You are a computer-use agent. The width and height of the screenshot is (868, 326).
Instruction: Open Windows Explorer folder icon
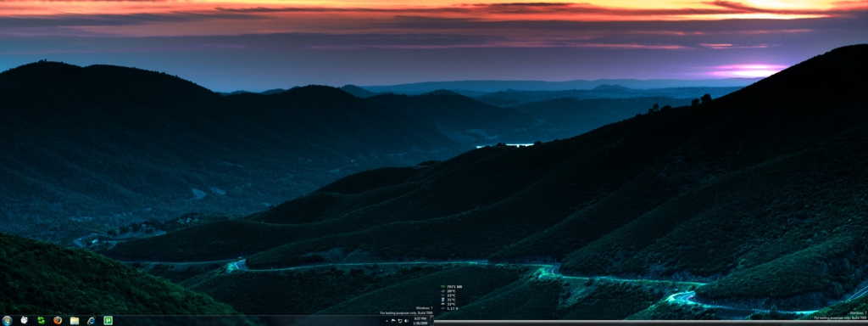(x=75, y=320)
